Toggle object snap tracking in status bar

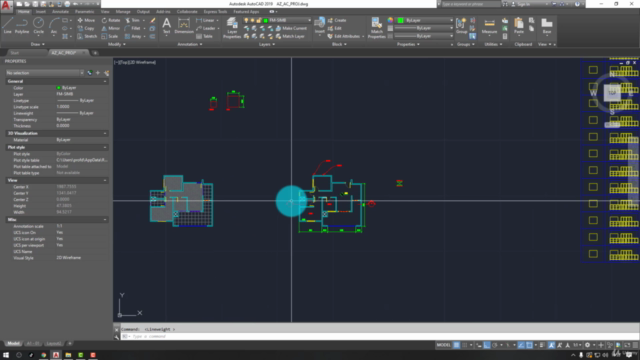pyautogui.click(x=521, y=345)
